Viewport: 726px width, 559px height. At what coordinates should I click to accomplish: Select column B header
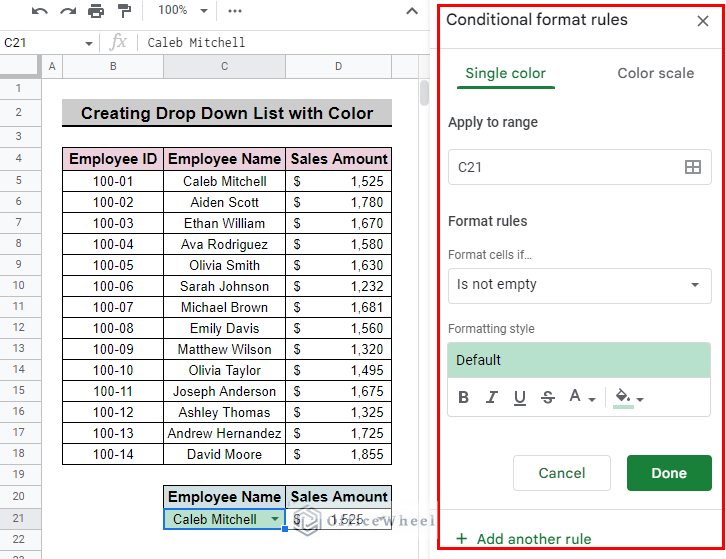click(113, 66)
